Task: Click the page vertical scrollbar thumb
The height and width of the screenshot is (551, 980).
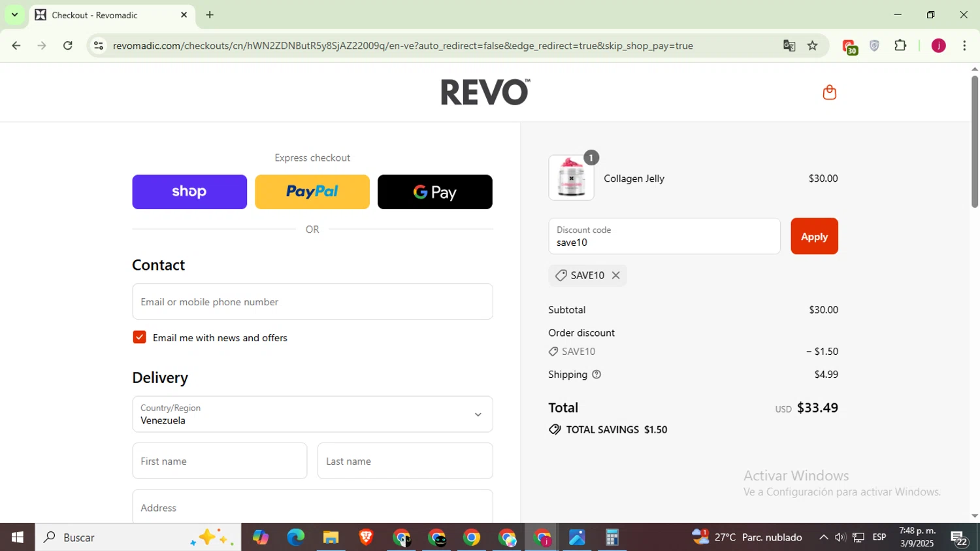Action: [974, 141]
